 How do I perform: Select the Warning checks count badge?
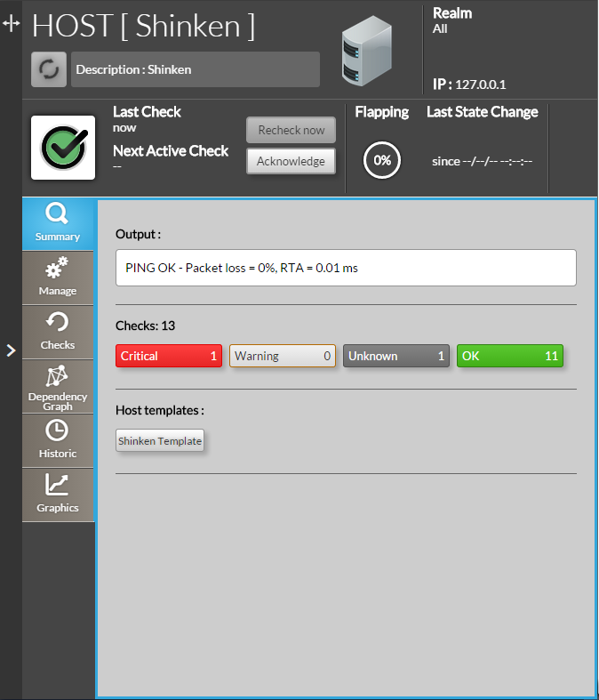point(283,356)
